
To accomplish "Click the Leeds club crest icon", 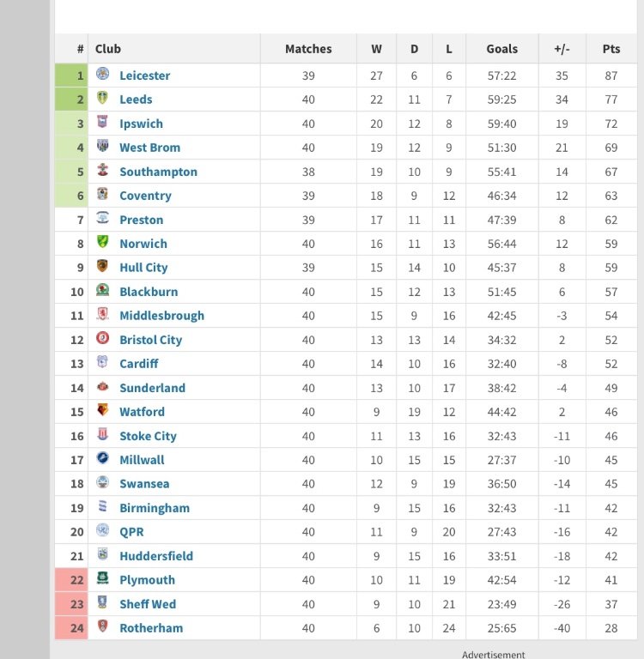I will (103, 99).
